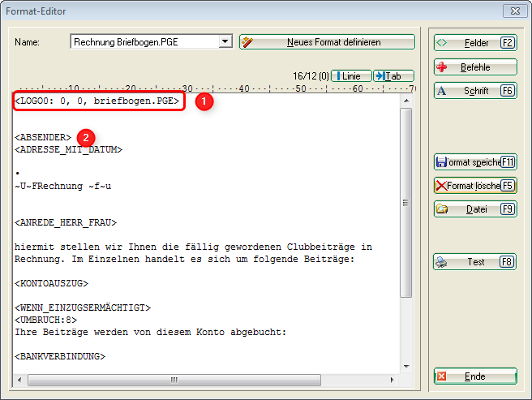Choose the Schrift (F6) font button
This screenshot has height=400, width=532.
(x=475, y=90)
